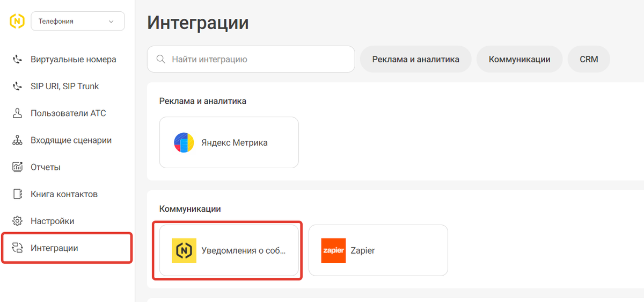
Task: Click the Входящие сценарии tree icon
Action: [x=17, y=140]
